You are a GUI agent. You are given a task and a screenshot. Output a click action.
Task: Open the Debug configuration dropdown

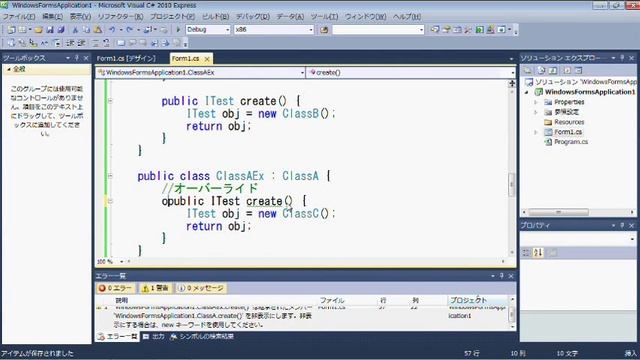click(227, 29)
